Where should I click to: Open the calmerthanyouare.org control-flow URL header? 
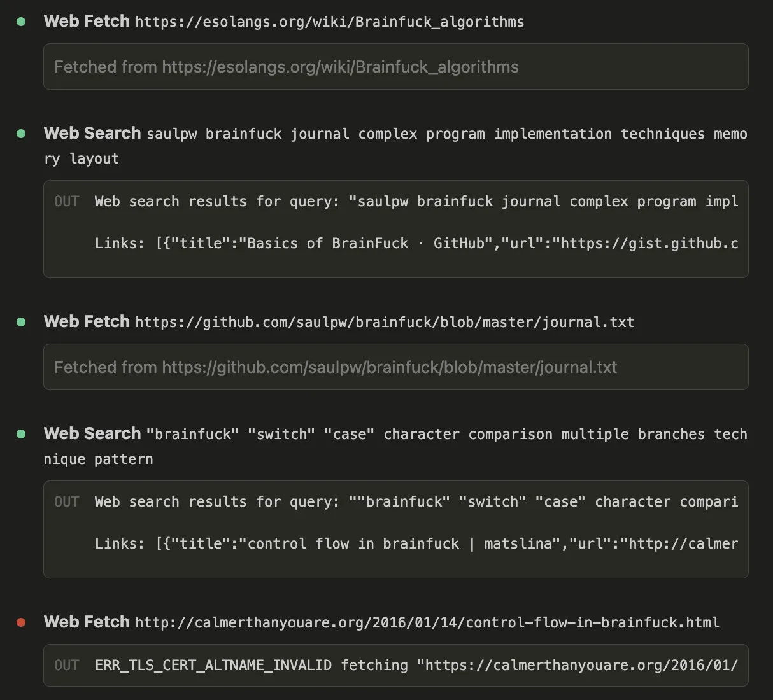coord(427,623)
